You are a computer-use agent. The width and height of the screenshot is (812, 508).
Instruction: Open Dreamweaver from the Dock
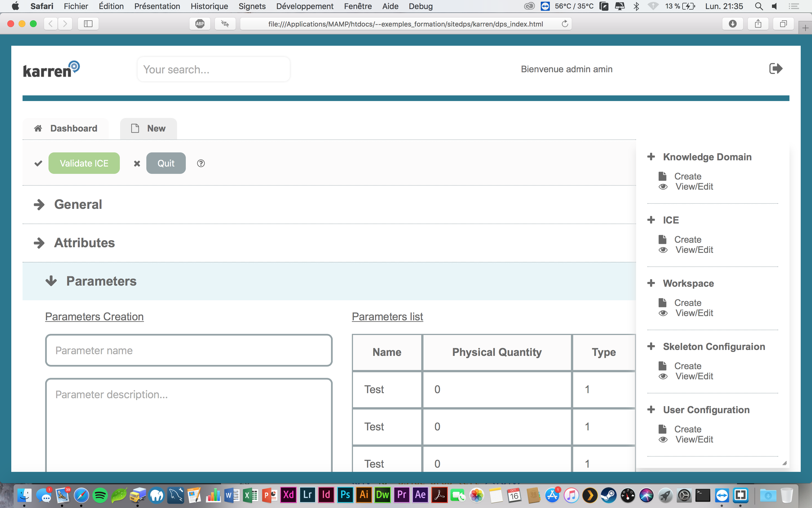pyautogui.click(x=383, y=495)
